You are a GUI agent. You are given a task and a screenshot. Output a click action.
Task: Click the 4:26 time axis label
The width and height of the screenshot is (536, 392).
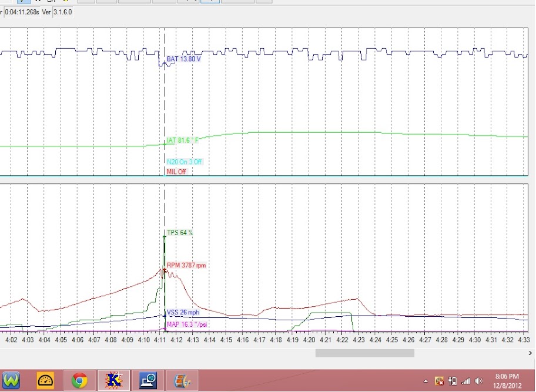pyautogui.click(x=408, y=340)
